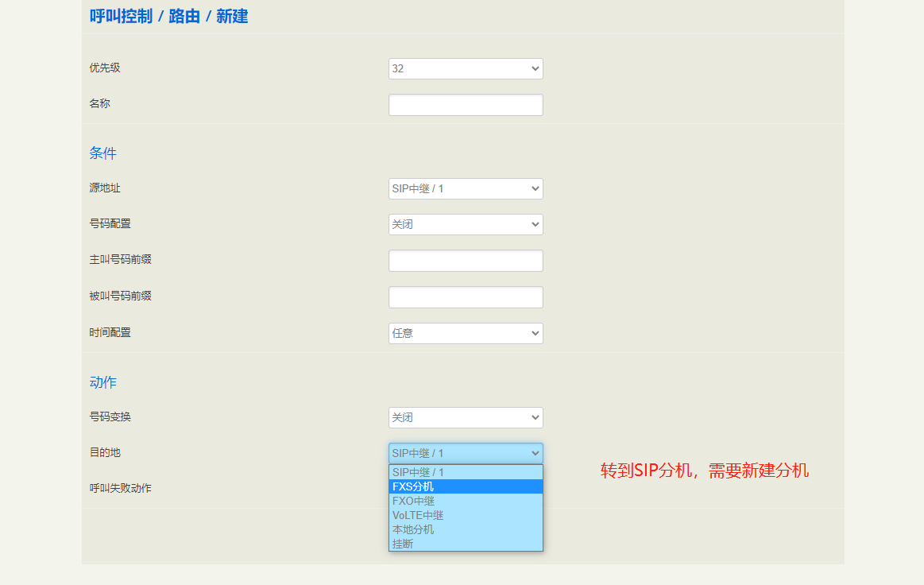Image resolution: width=924 pixels, height=585 pixels.
Task: Open the 优先级 priority dropdown showing 32
Action: [466, 68]
